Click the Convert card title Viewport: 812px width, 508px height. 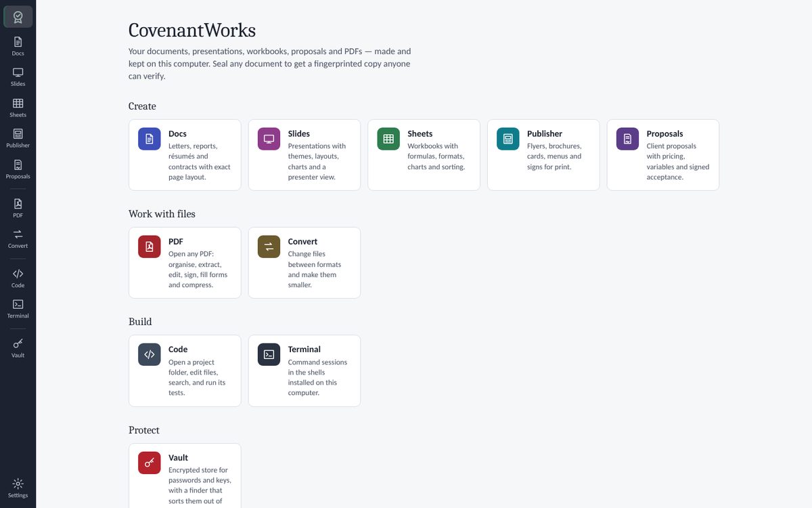tap(302, 241)
